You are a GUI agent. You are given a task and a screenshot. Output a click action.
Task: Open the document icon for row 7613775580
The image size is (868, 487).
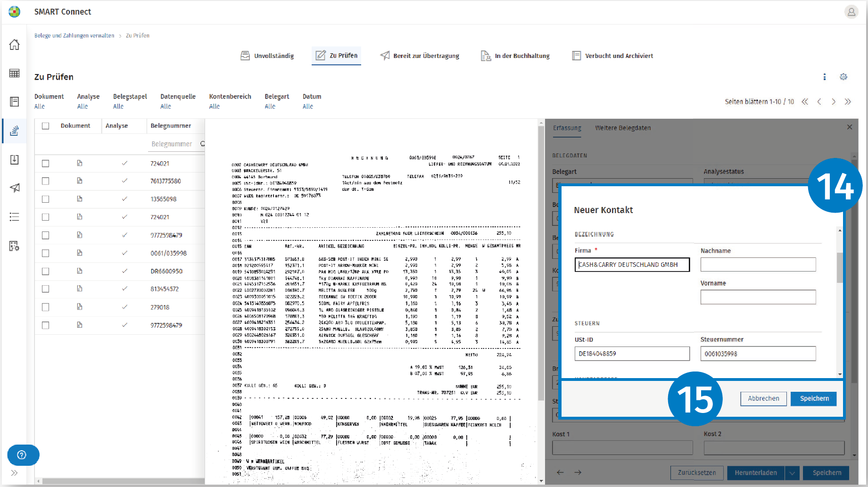(80, 181)
